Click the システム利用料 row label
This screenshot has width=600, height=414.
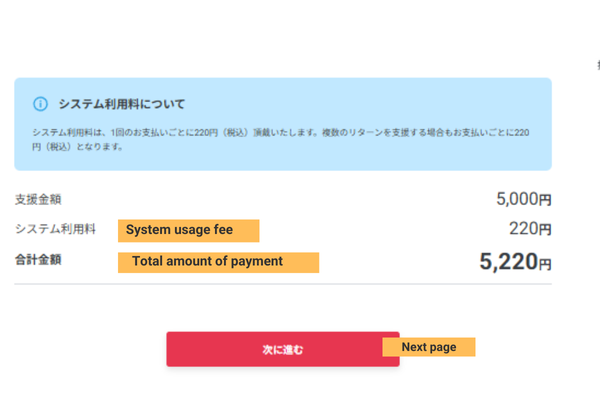[x=55, y=230]
